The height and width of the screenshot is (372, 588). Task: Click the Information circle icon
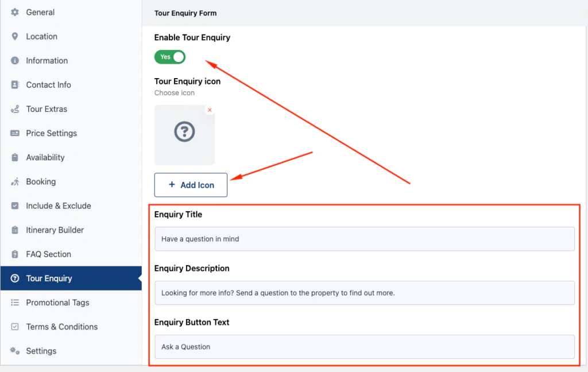click(14, 60)
